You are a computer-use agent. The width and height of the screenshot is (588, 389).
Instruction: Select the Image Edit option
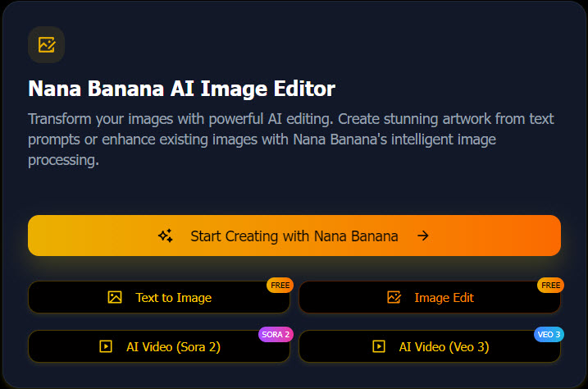coord(430,297)
